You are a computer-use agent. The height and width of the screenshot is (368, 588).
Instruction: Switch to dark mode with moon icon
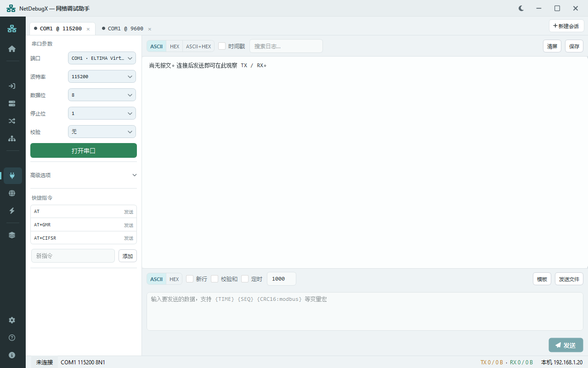click(x=521, y=8)
